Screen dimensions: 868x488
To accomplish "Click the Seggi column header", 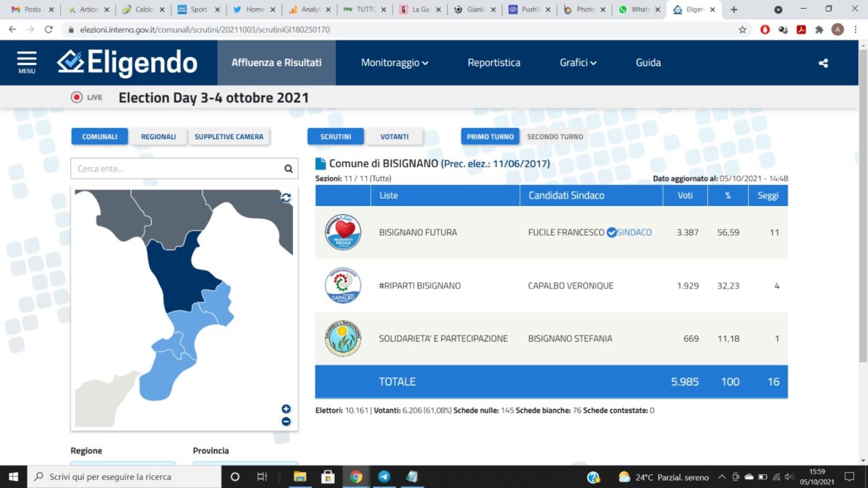I will click(x=768, y=195).
